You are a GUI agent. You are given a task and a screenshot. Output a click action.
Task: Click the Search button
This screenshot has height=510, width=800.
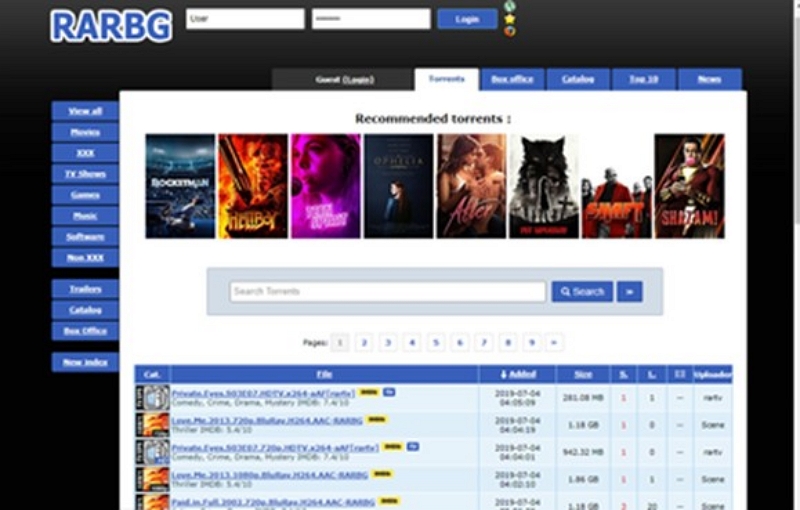582,292
